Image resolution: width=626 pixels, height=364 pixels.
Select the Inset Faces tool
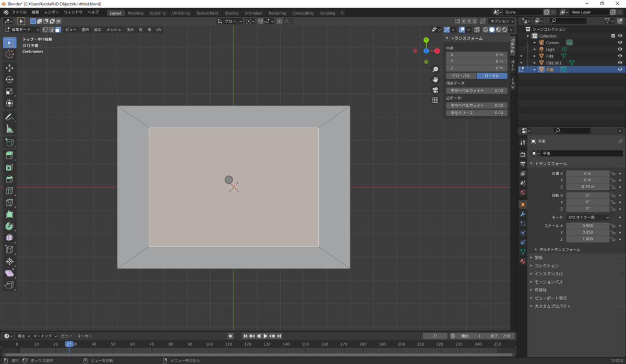click(x=9, y=167)
